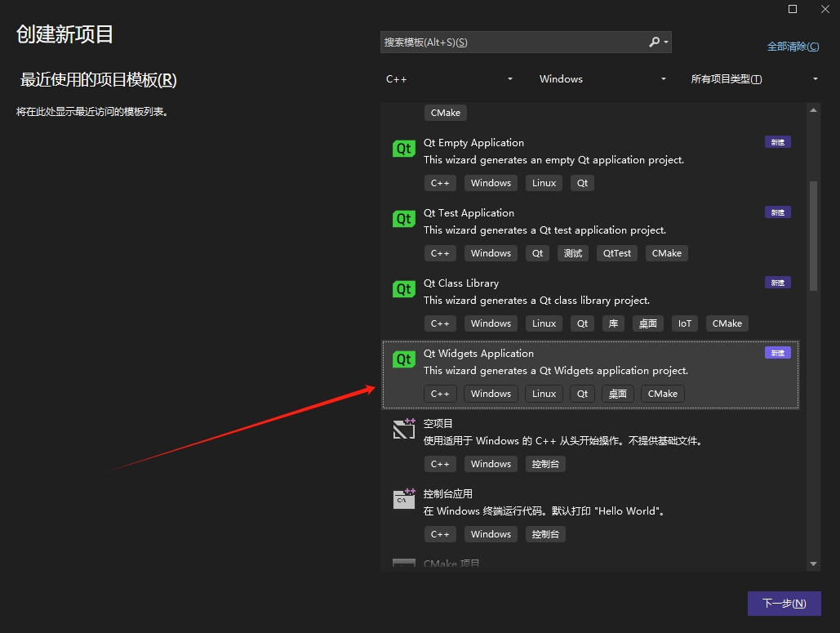Viewport: 840px width, 633px height.
Task: Click the search magnifier icon
Action: pyautogui.click(x=654, y=42)
